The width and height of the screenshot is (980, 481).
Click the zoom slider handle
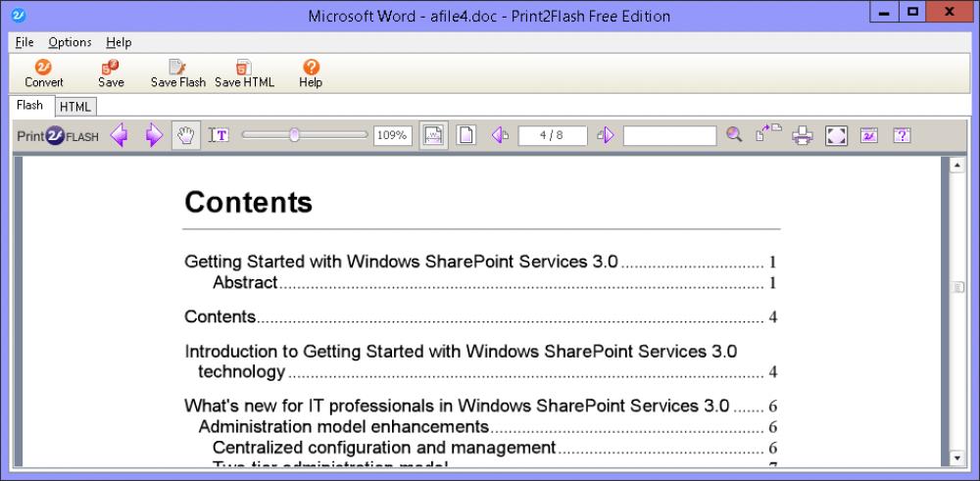pos(294,135)
